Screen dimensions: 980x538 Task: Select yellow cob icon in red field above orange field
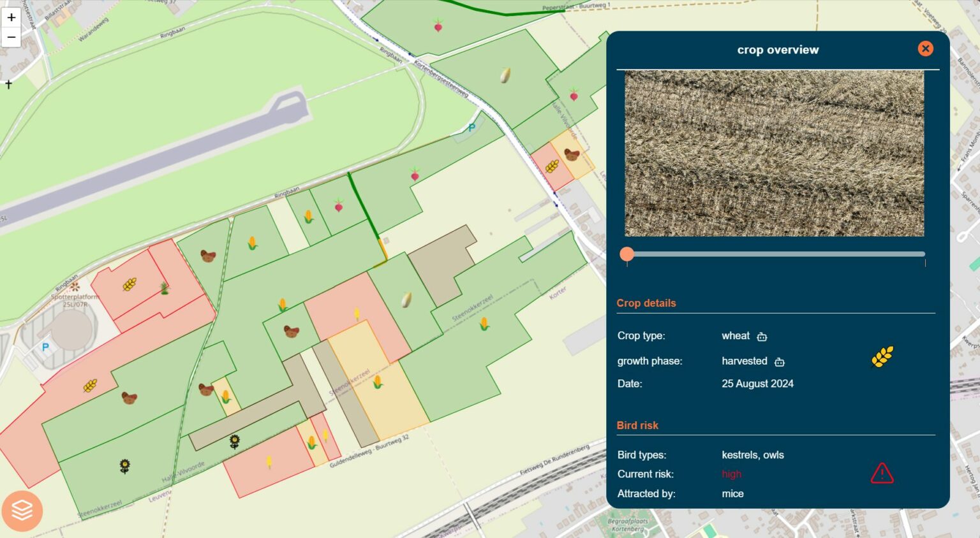tap(357, 314)
